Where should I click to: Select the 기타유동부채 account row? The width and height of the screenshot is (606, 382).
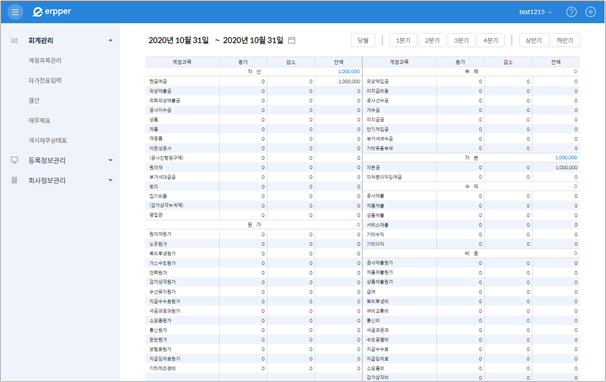(x=471, y=148)
